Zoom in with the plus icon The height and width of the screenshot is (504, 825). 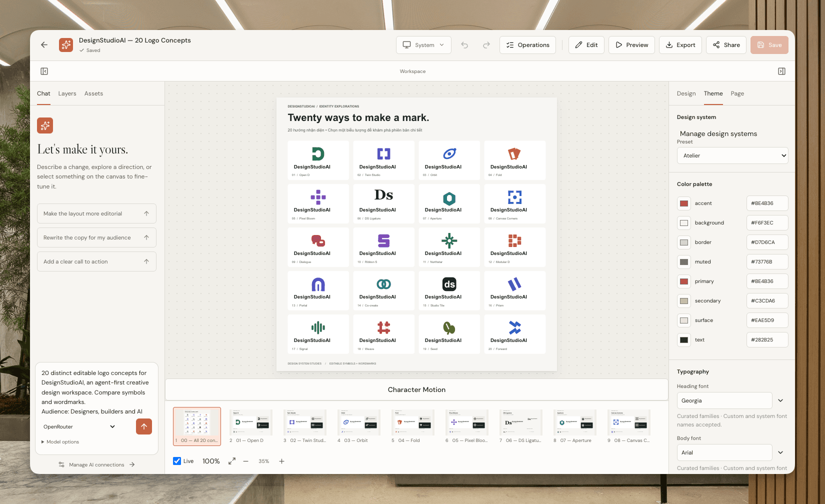(x=281, y=461)
